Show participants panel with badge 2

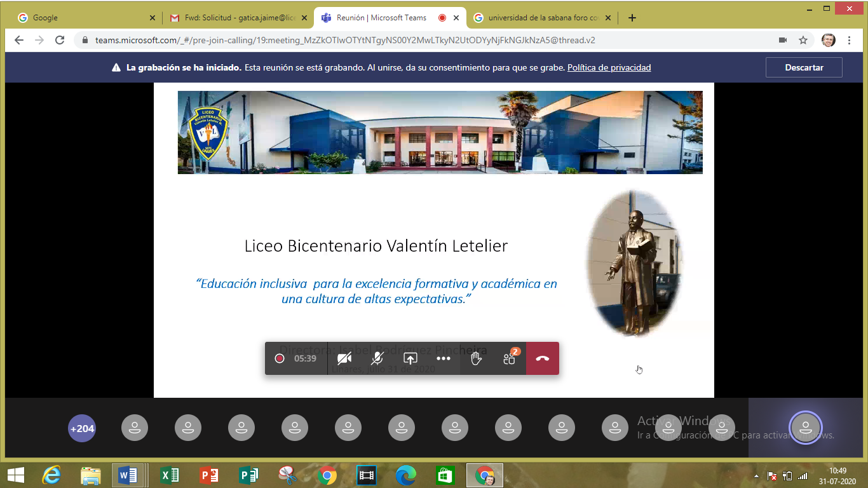tap(510, 358)
